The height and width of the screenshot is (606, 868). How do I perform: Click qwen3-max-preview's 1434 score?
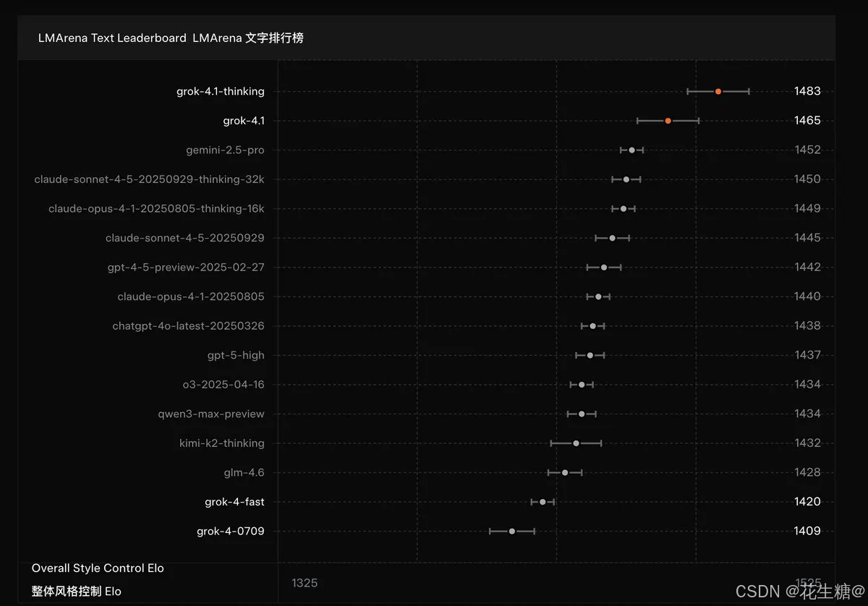(x=807, y=414)
